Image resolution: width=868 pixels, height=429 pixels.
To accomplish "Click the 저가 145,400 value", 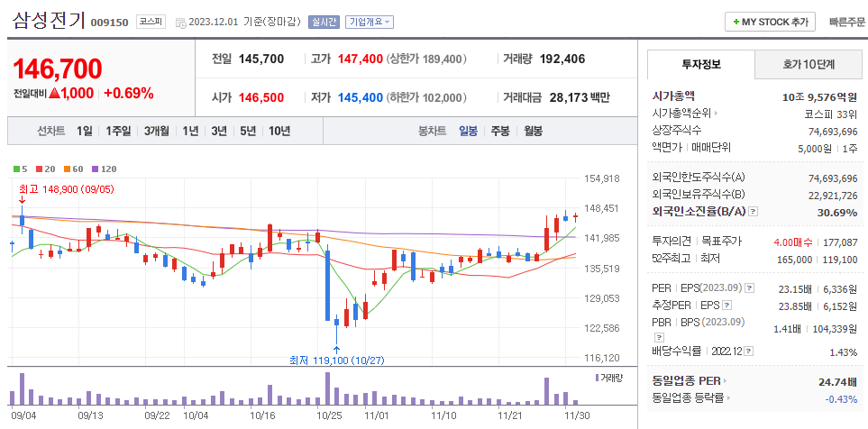I will (361, 98).
